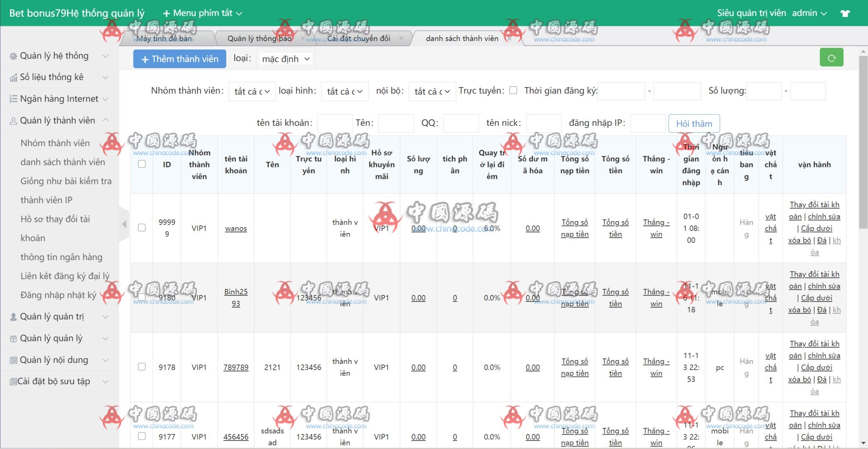Image resolution: width=868 pixels, height=449 pixels.
Task: Click the person icon beside Quản lý quản trị
Action: click(14, 317)
